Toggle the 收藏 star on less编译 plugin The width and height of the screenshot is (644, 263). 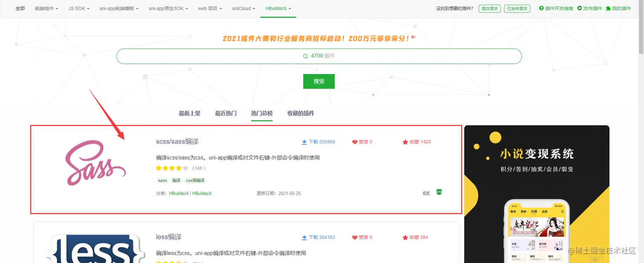(x=404, y=237)
